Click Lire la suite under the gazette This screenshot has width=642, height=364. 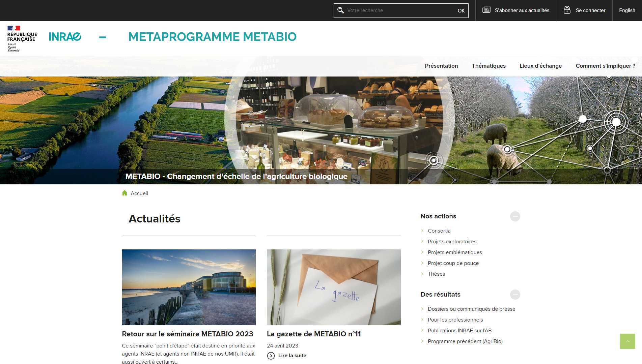pos(292,356)
